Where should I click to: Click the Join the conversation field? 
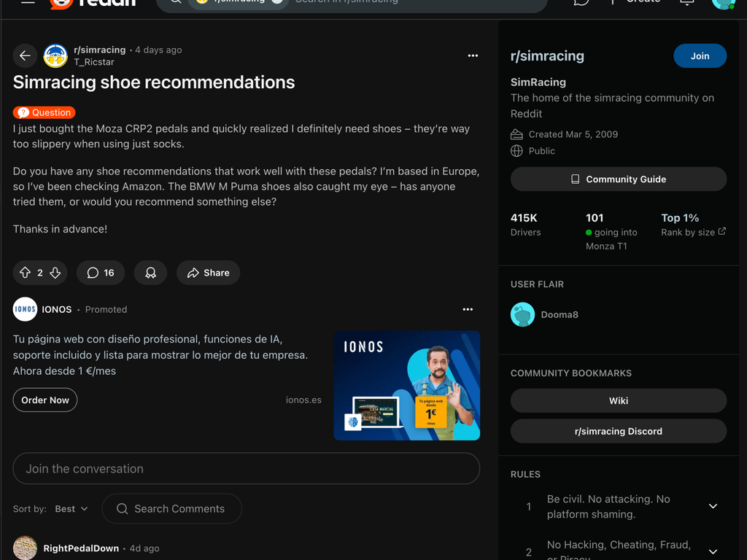pos(247,468)
